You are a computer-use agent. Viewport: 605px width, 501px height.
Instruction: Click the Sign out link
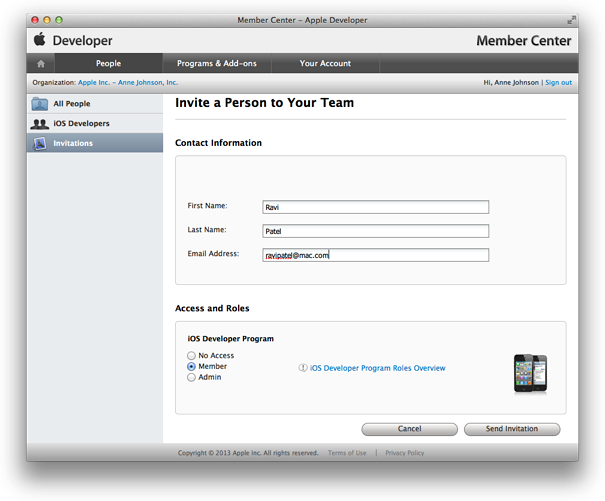click(558, 83)
